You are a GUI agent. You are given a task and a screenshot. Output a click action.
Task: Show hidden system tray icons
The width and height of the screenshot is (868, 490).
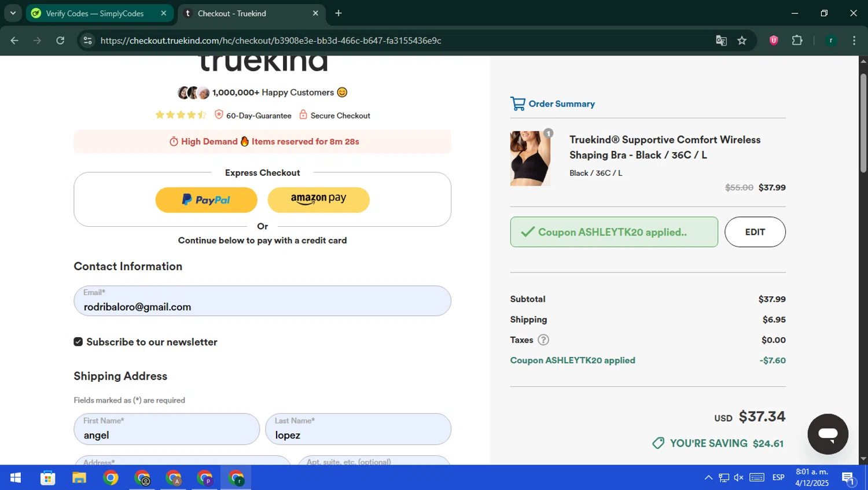708,478
